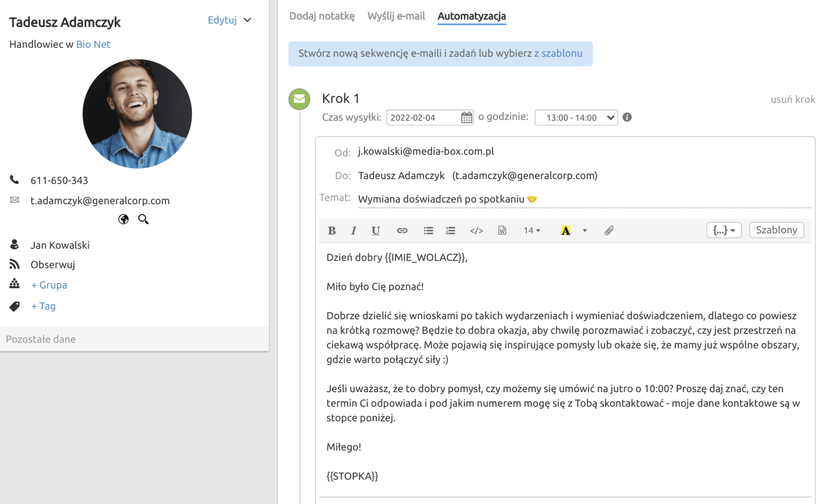819x504 pixels.
Task: Apply numbered list formatting
Action: [450, 230]
